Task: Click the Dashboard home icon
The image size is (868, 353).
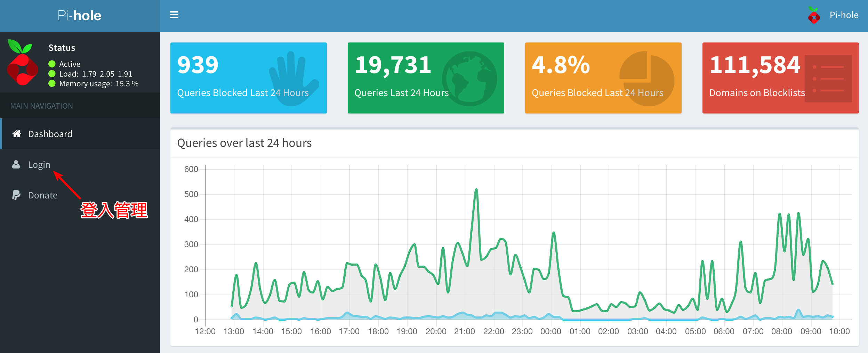Action: [16, 134]
